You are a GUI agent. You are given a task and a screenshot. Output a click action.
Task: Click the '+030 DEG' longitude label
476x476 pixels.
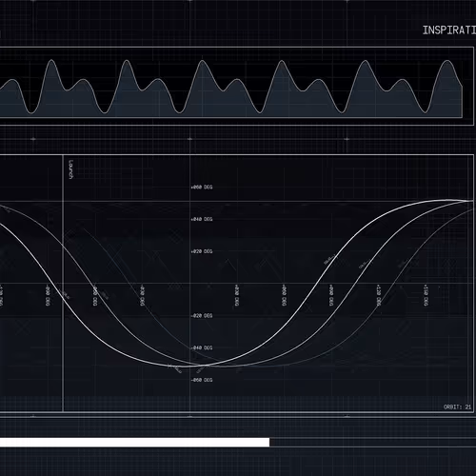coord(237,295)
